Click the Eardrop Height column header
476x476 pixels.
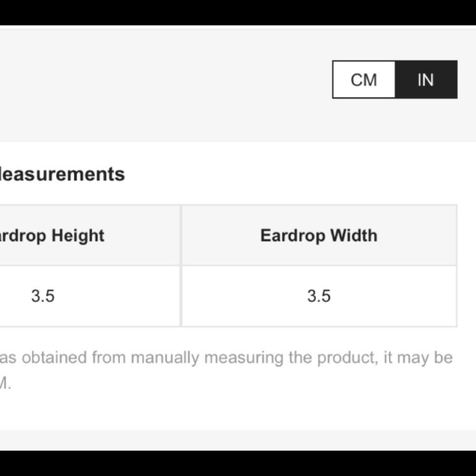[x=52, y=236]
